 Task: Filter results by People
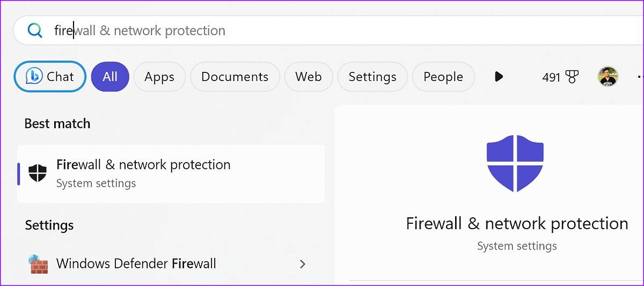click(x=443, y=77)
